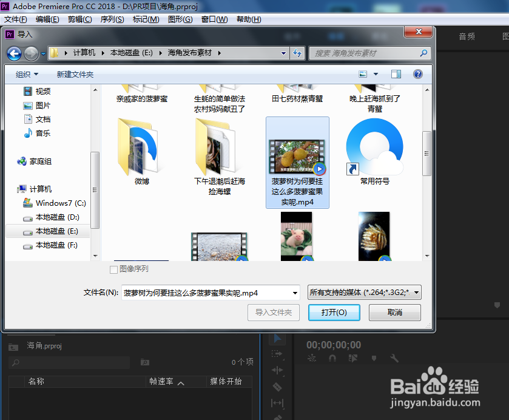The image size is (509, 420).
Task: Click the 海角发布素材 breadcrumb
Action: (x=189, y=53)
